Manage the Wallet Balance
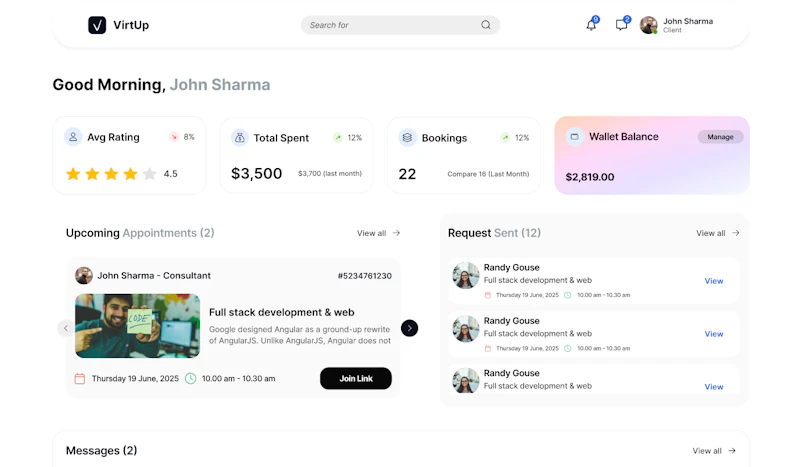The height and width of the screenshot is (467, 800). pos(720,137)
